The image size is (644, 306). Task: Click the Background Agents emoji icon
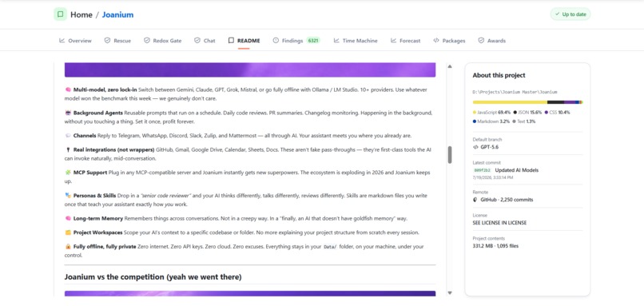point(68,113)
